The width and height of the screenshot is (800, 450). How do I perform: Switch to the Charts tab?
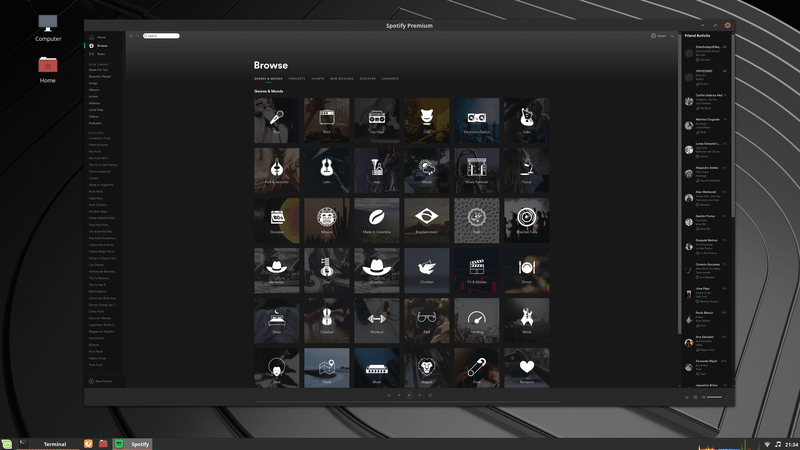point(318,79)
